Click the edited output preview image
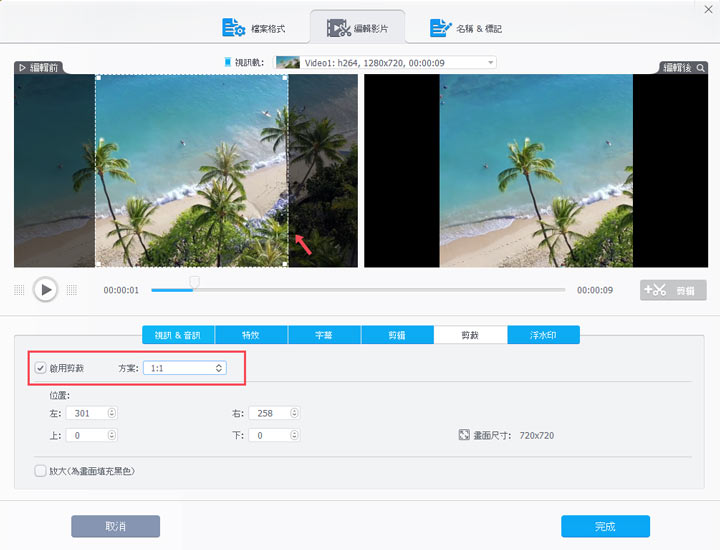720x550 pixels. tap(536, 171)
